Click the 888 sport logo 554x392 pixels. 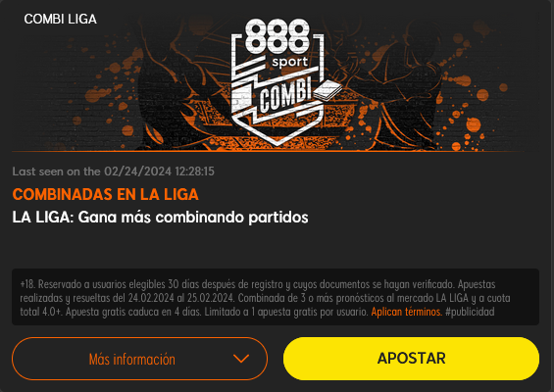coord(277,43)
